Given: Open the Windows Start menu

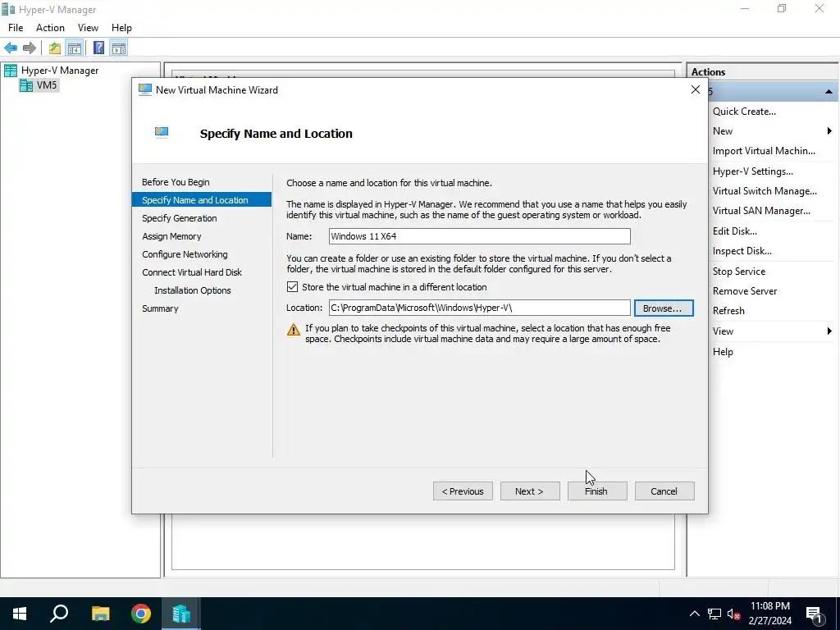Looking at the screenshot, I should click(20, 614).
